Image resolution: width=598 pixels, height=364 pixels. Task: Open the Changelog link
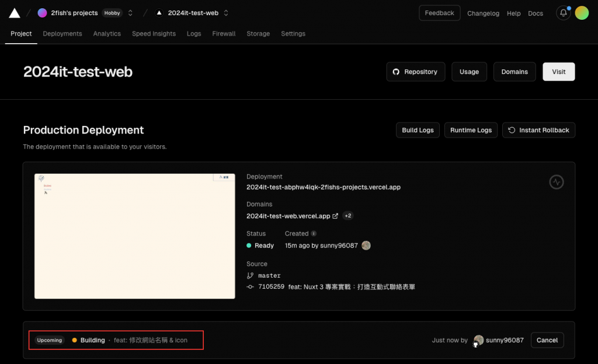click(483, 13)
